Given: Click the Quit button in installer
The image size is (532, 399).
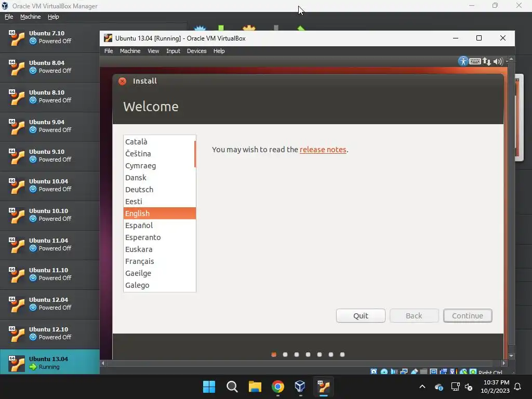Looking at the screenshot, I should pos(361,316).
